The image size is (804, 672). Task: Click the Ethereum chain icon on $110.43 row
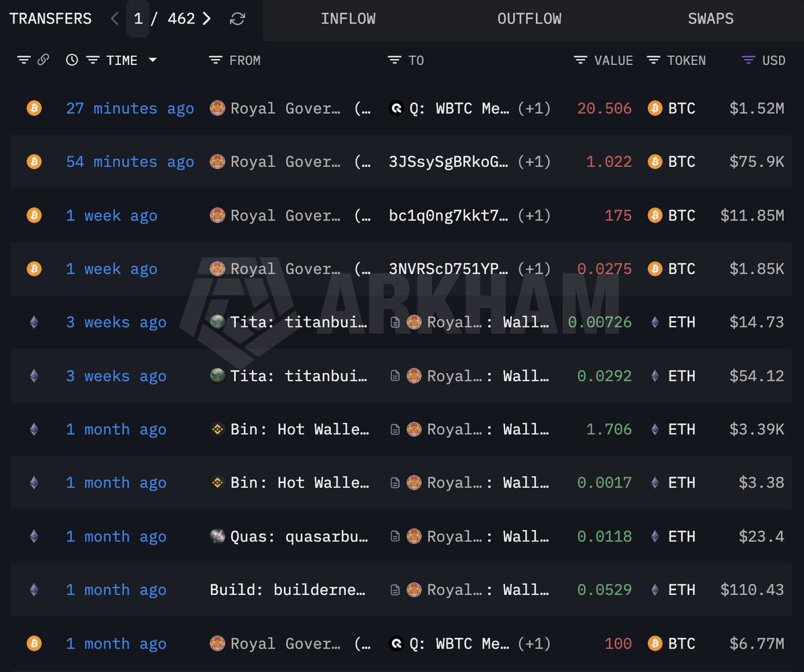(x=33, y=590)
